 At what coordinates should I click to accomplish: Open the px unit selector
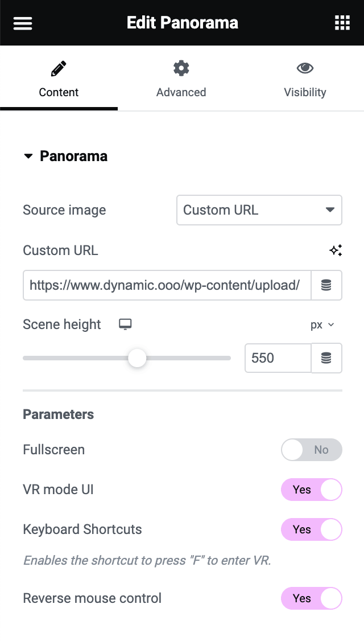click(x=322, y=325)
